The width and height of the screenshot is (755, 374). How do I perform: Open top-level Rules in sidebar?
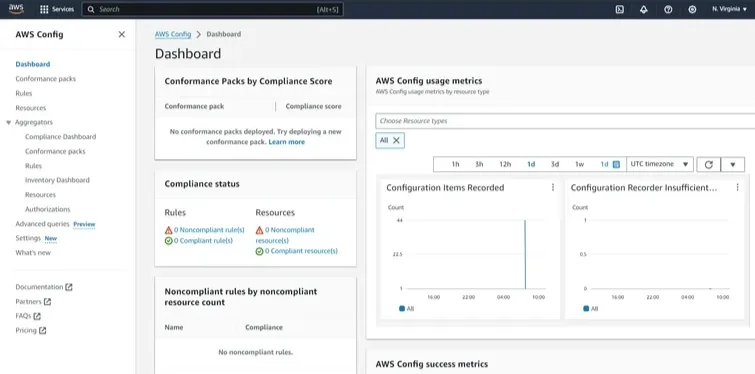pyautogui.click(x=24, y=93)
